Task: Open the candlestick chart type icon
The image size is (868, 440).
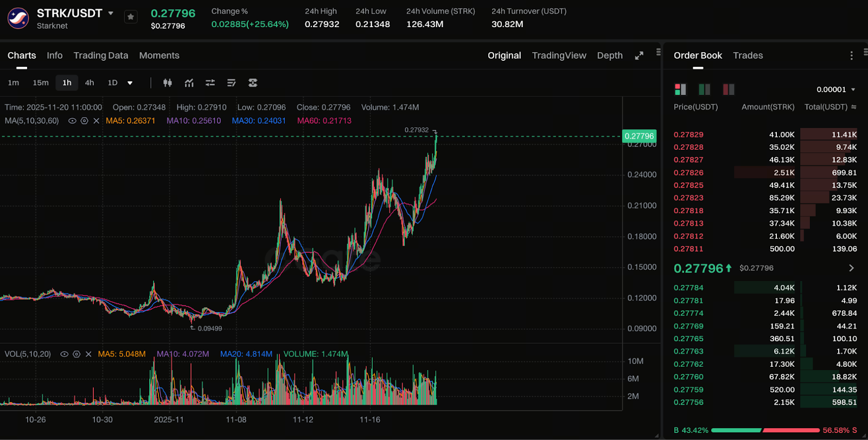Action: (168, 82)
